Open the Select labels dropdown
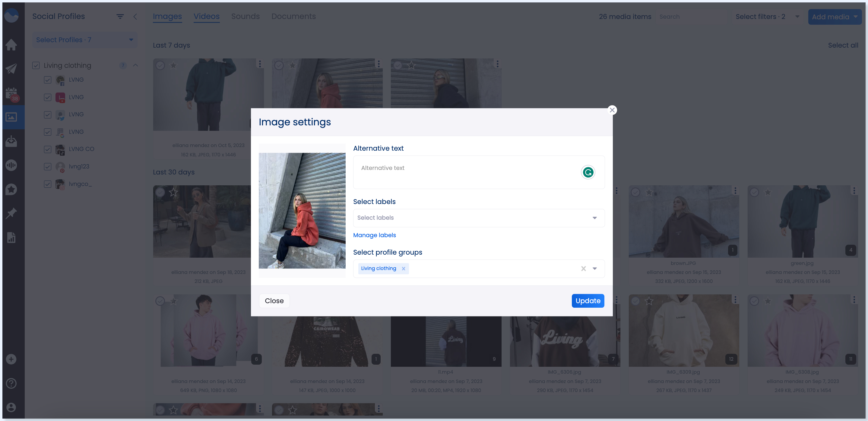Image resolution: width=868 pixels, height=421 pixels. 478,218
